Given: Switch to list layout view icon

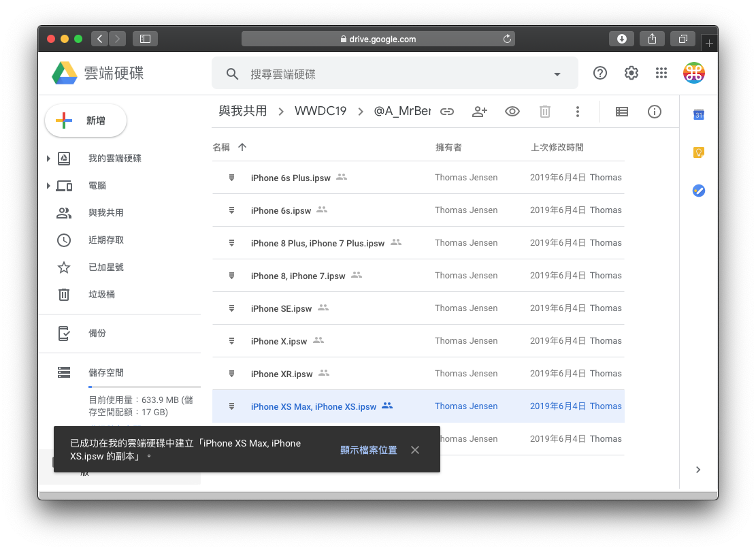Looking at the screenshot, I should click(x=622, y=112).
